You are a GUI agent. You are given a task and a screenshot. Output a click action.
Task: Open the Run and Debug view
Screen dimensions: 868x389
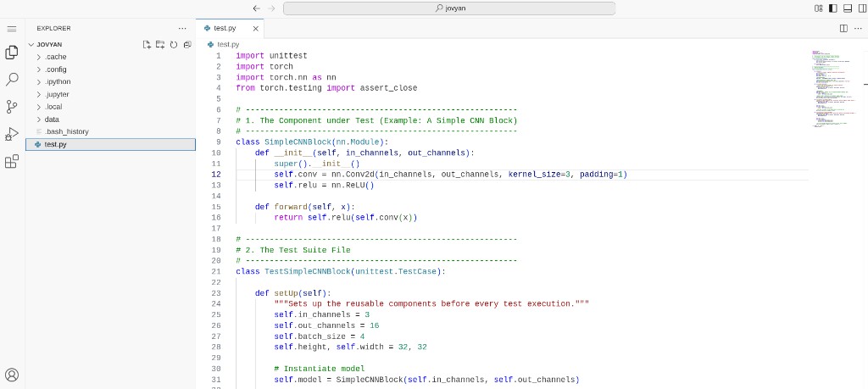(12, 134)
